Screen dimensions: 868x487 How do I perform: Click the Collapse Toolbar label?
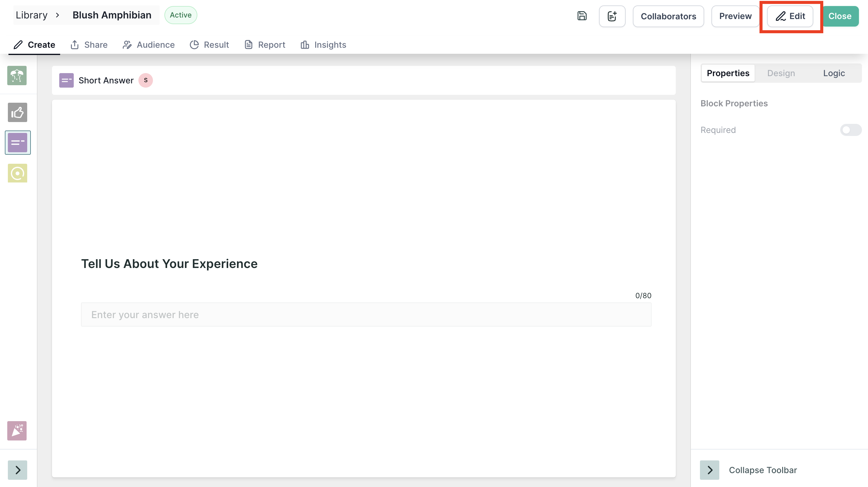coord(763,470)
